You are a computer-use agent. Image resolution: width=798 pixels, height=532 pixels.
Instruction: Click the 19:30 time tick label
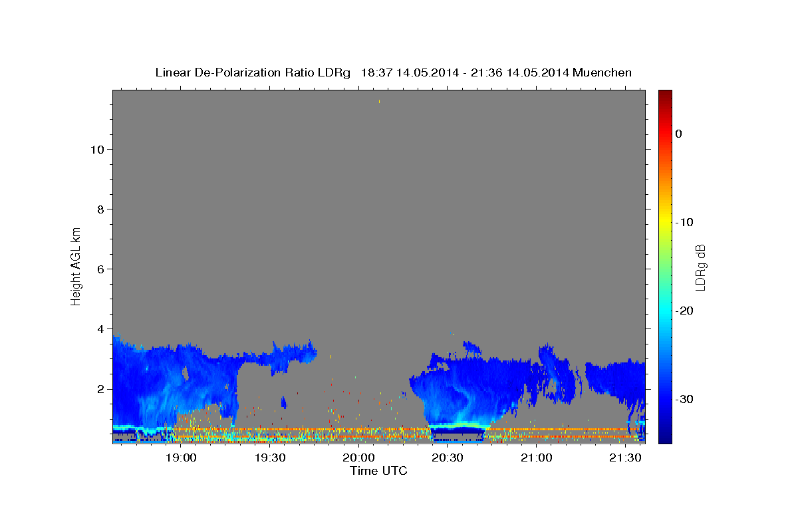[269, 458]
